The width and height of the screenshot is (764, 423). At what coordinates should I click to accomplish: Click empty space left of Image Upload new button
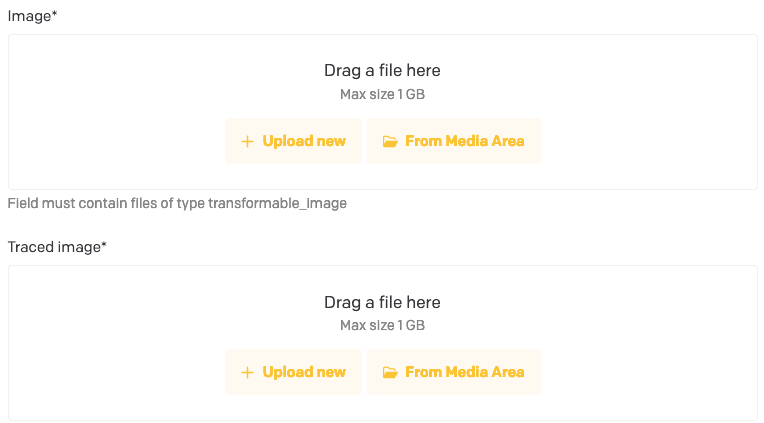pyautogui.click(x=120, y=141)
